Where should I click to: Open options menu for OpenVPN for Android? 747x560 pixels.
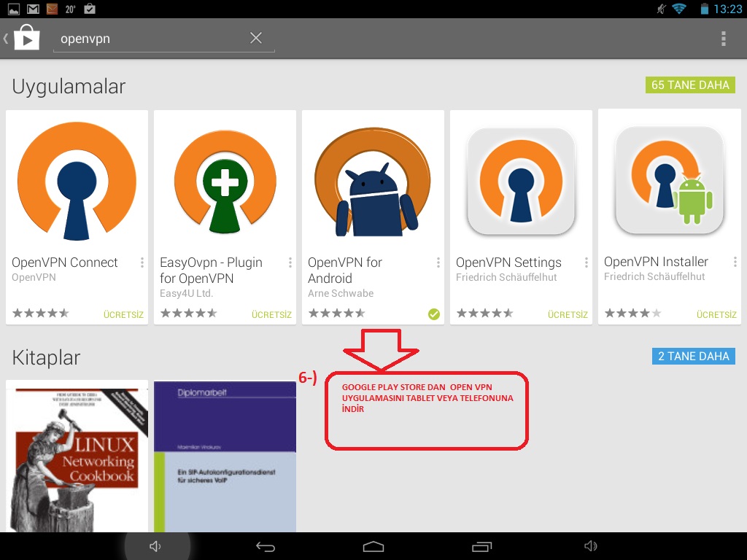[438, 262]
